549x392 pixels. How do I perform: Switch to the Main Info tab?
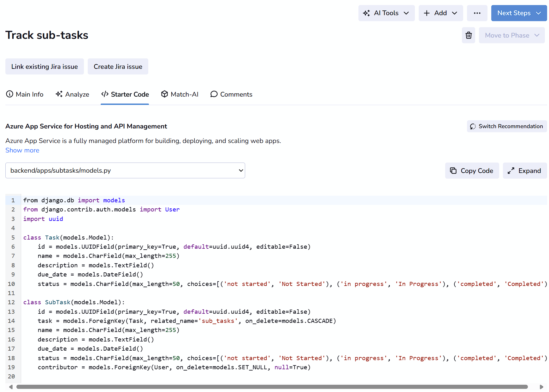point(25,94)
